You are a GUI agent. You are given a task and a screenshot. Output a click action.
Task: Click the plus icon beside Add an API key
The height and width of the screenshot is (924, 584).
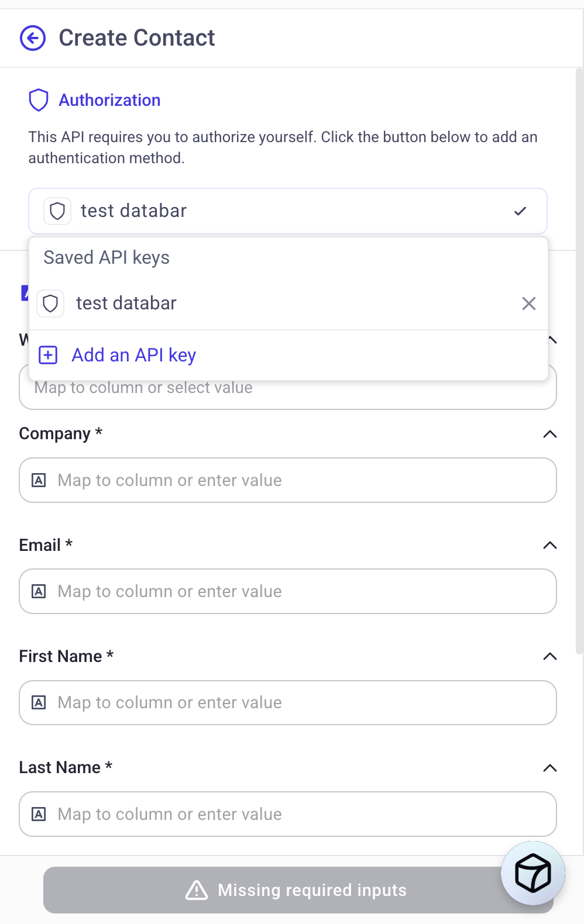click(x=48, y=355)
